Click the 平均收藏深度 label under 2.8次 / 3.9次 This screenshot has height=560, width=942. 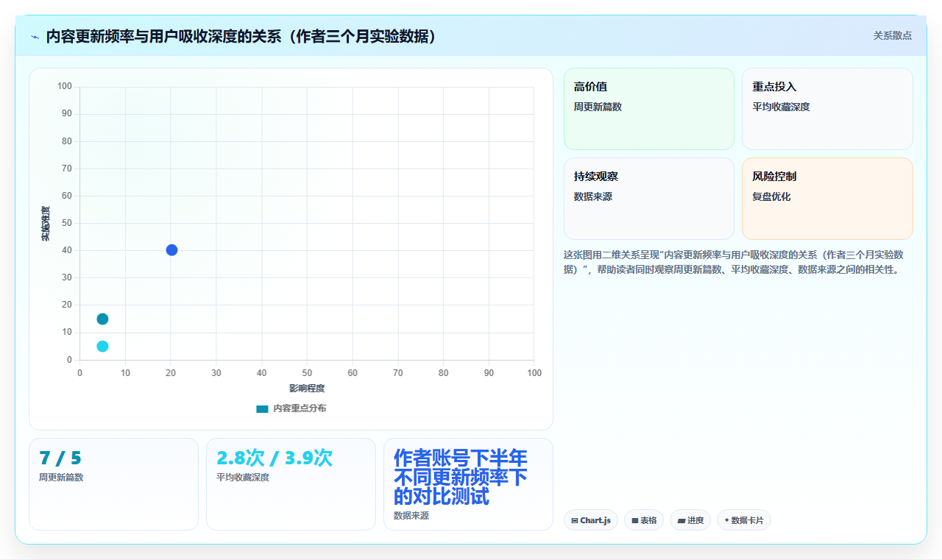pyautogui.click(x=243, y=477)
